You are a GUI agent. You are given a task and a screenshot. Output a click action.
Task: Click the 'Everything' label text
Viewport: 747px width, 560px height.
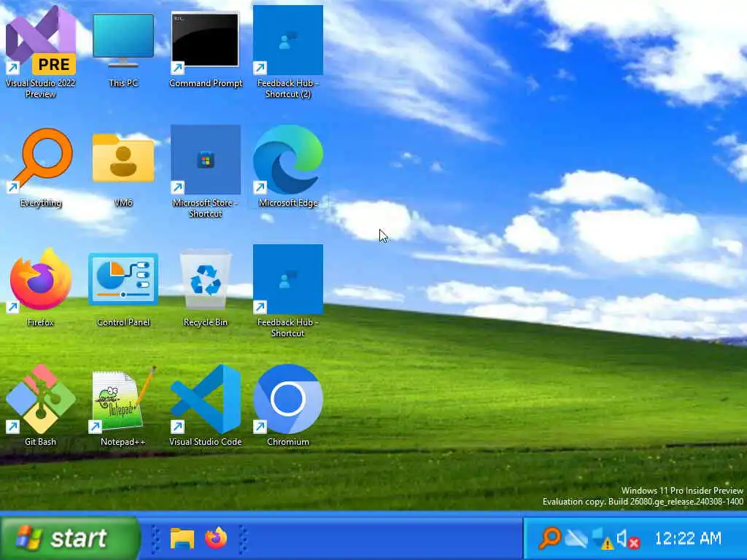pyautogui.click(x=41, y=203)
